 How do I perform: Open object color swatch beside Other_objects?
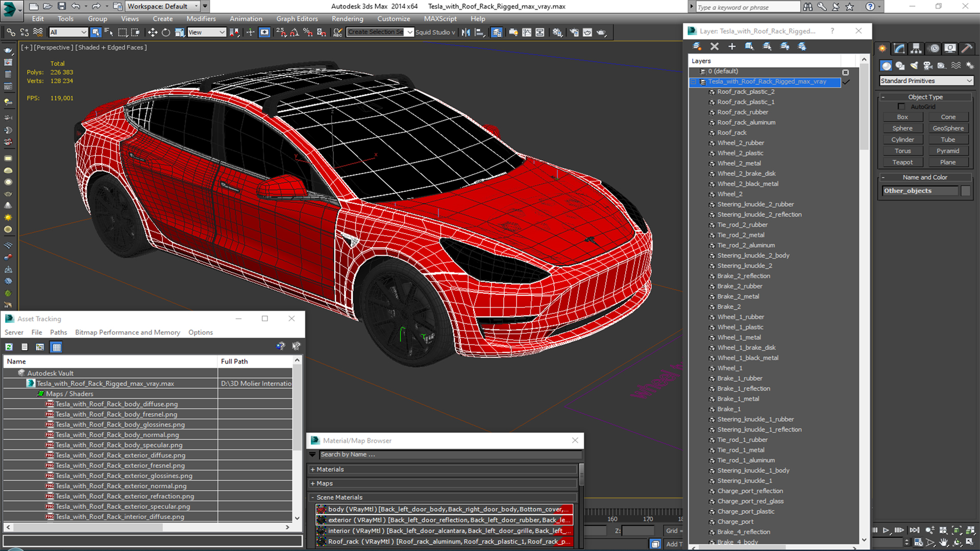(965, 191)
